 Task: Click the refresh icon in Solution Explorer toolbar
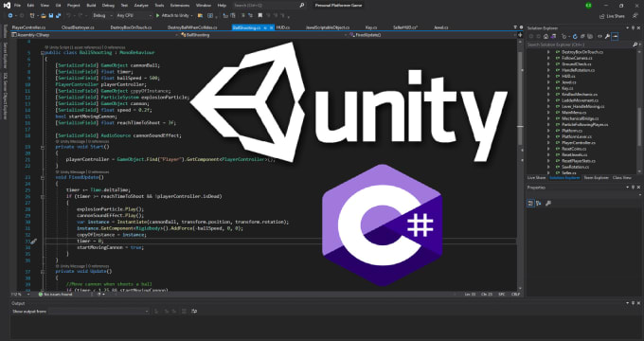click(x=575, y=36)
